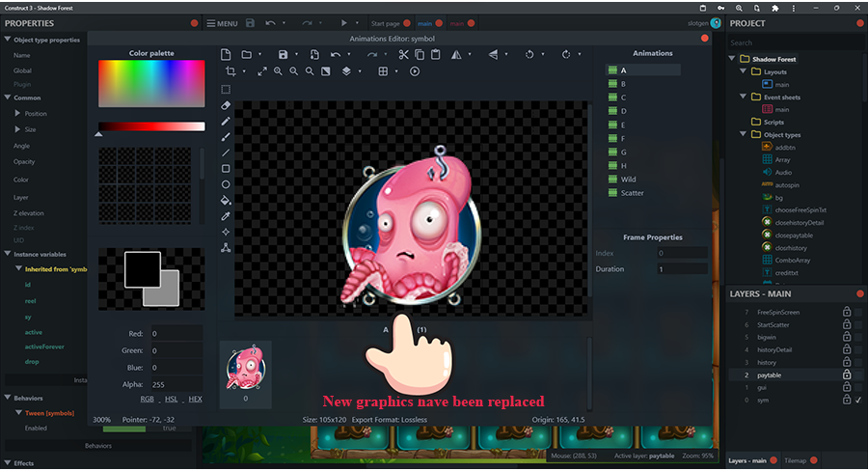The width and height of the screenshot is (868, 471).
Task: Select the Eraser tool
Action: (x=226, y=105)
